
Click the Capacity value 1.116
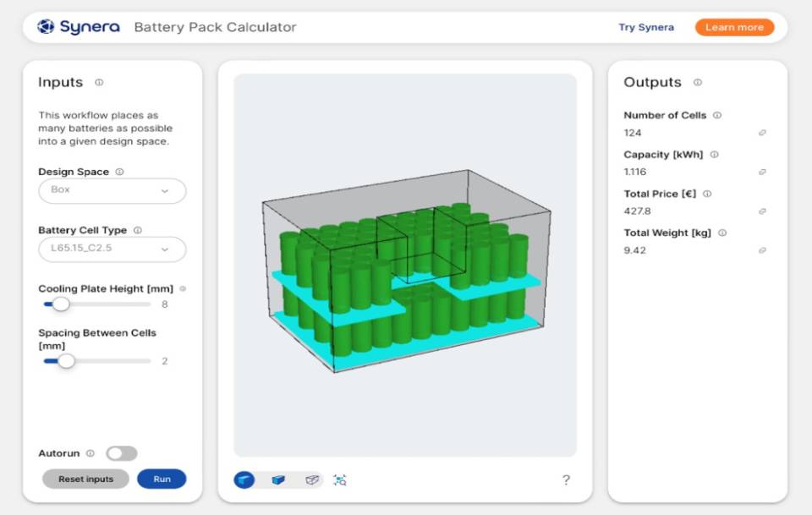coord(635,172)
